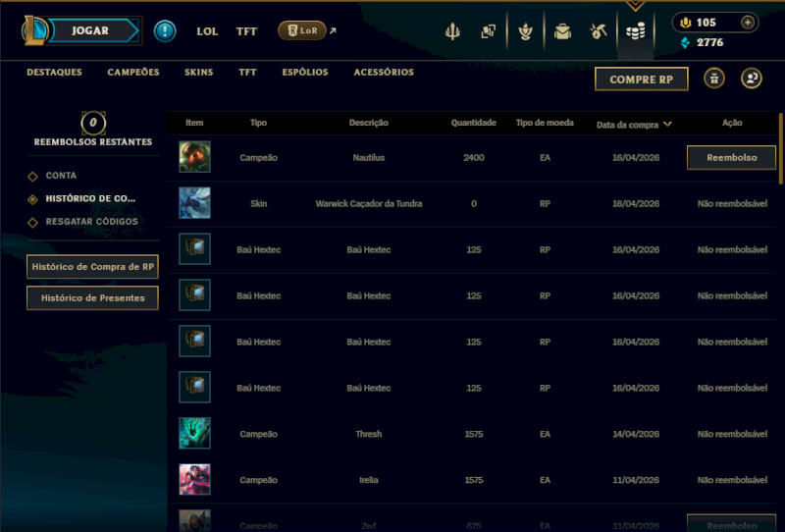Screen dimensions: 785x532
Task: Open the account profile icon
Action: point(752,79)
